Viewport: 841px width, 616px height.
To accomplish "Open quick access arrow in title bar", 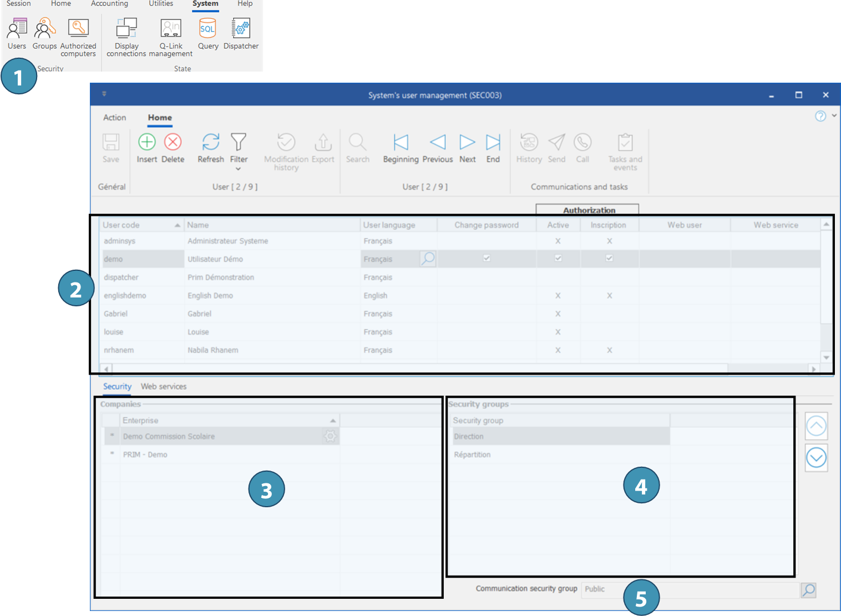I will (104, 94).
